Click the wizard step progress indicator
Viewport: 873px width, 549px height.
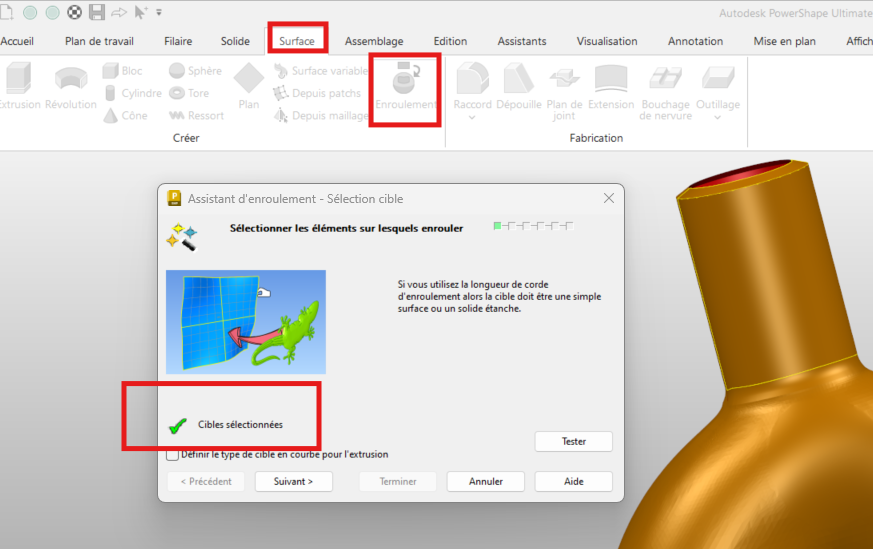pyautogui.click(x=533, y=226)
